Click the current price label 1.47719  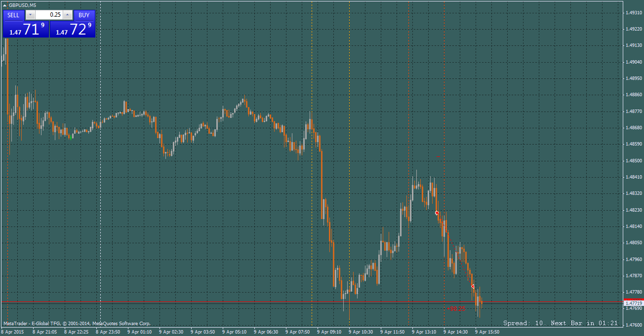(634, 302)
